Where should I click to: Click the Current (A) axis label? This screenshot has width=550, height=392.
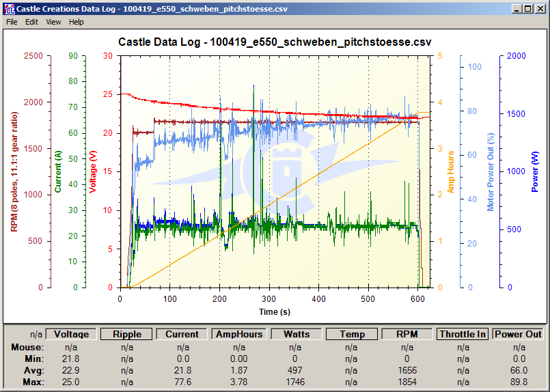point(58,171)
